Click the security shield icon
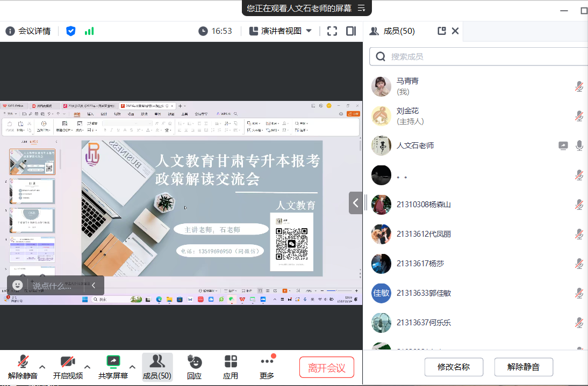This screenshot has width=588, height=386. [x=70, y=31]
